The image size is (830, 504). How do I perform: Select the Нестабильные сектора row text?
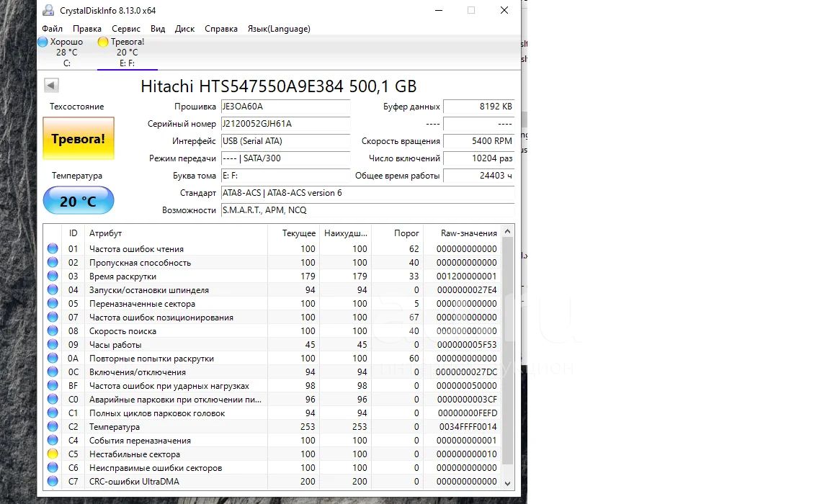[135, 454]
